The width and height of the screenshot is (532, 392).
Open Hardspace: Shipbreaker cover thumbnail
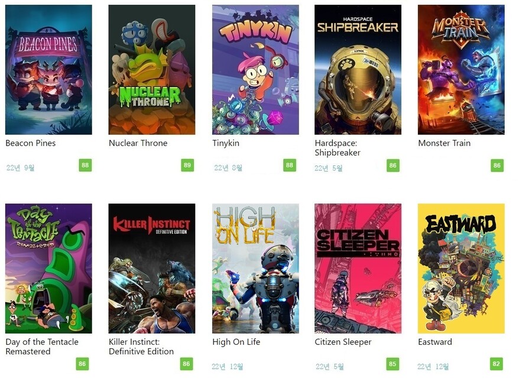pyautogui.click(x=358, y=70)
